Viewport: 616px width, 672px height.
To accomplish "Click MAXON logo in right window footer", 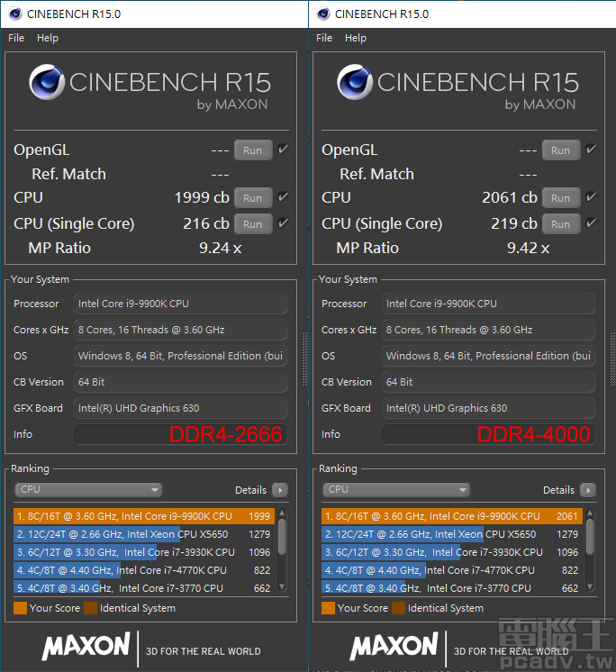I will (x=394, y=646).
